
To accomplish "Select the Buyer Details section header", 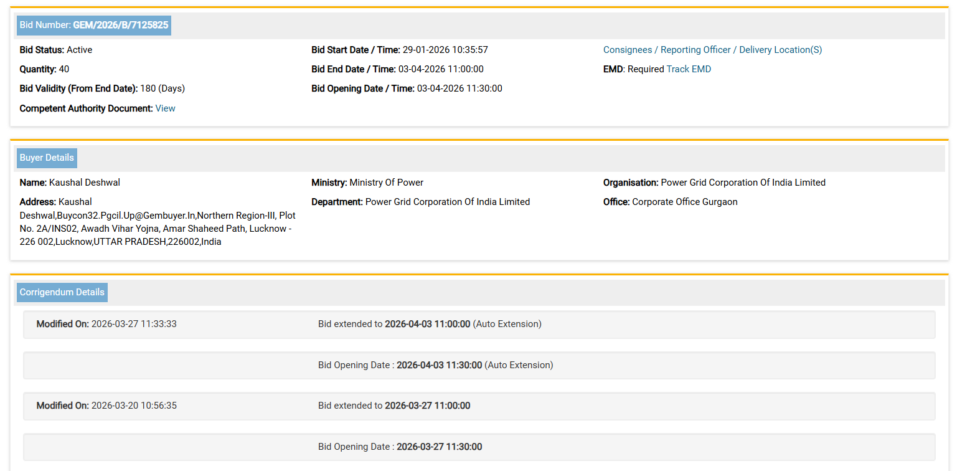I will tap(47, 158).
